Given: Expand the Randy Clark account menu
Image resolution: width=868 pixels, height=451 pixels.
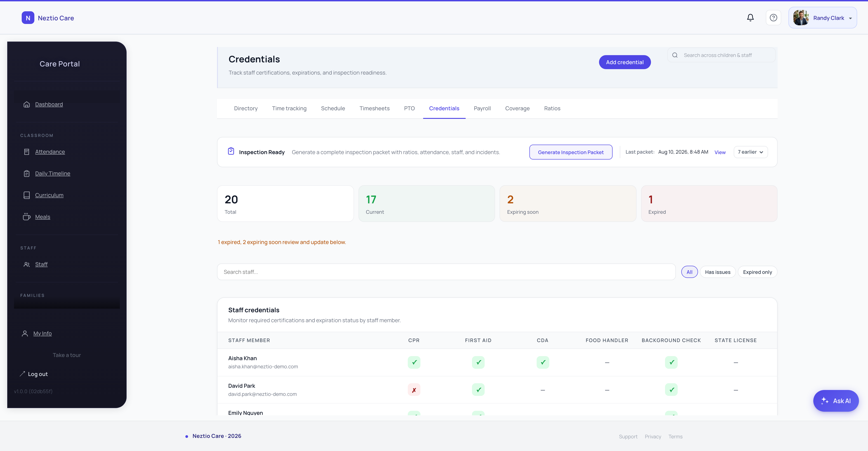Looking at the screenshot, I should (823, 18).
